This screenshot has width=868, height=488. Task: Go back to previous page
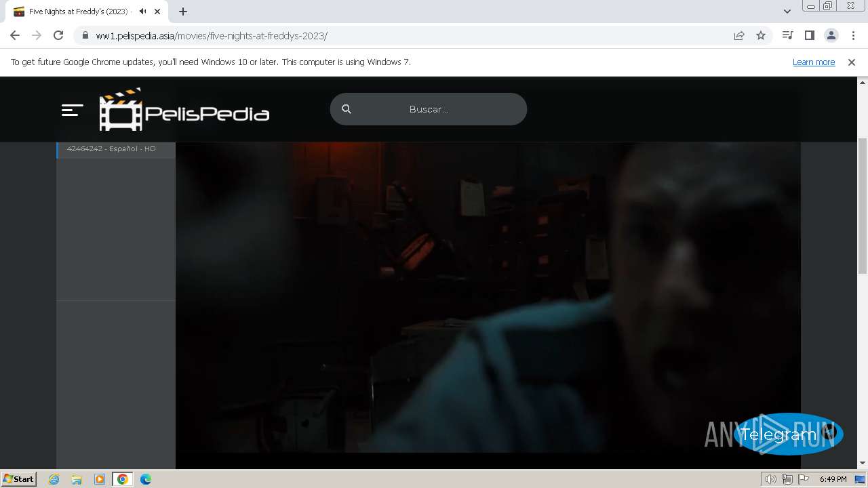pyautogui.click(x=15, y=35)
